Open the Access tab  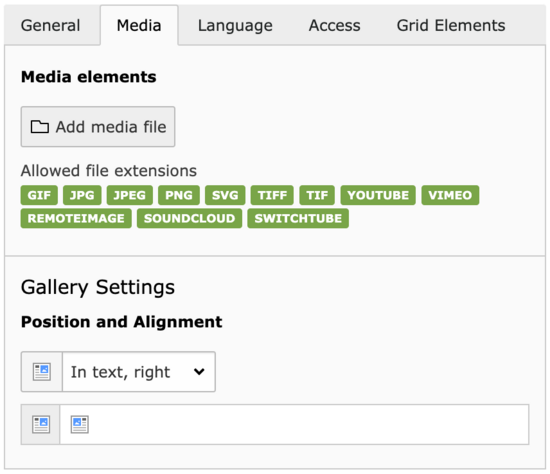pyautogui.click(x=334, y=26)
